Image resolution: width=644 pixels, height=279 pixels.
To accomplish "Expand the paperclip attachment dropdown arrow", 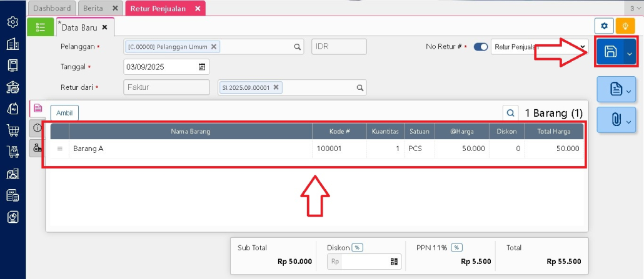I will point(628,119).
